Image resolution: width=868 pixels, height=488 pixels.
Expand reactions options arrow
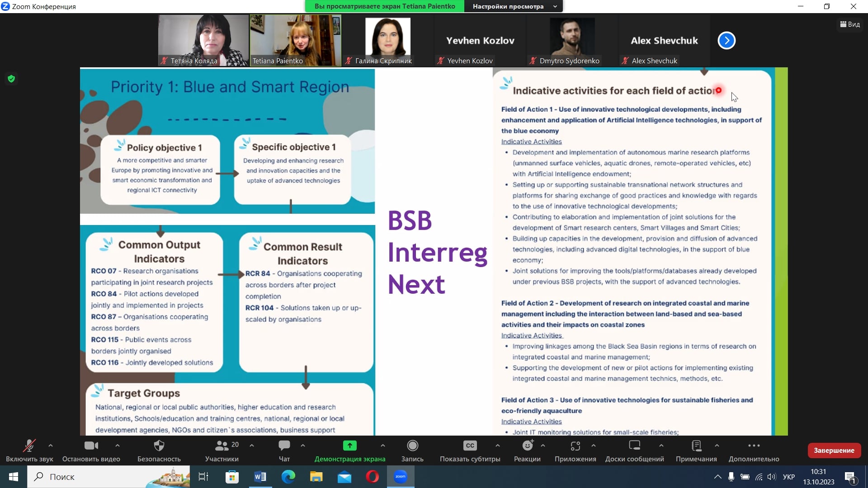pyautogui.click(x=543, y=446)
